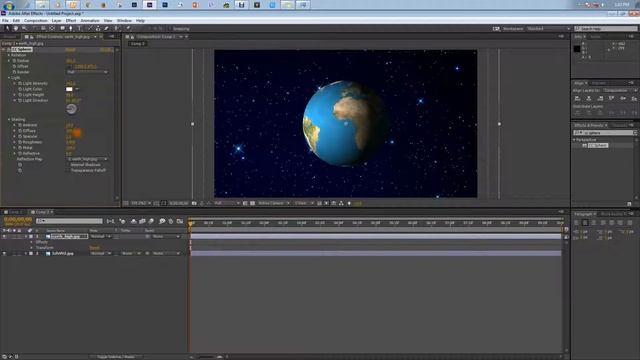Click Toggle Transparency Grid icon under viewer

[x=252, y=203]
